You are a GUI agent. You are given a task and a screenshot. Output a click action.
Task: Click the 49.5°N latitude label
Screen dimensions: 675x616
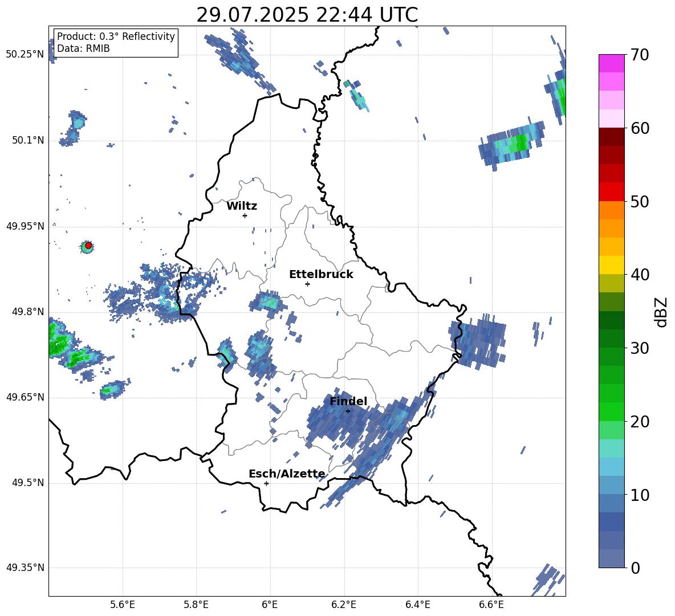point(29,483)
